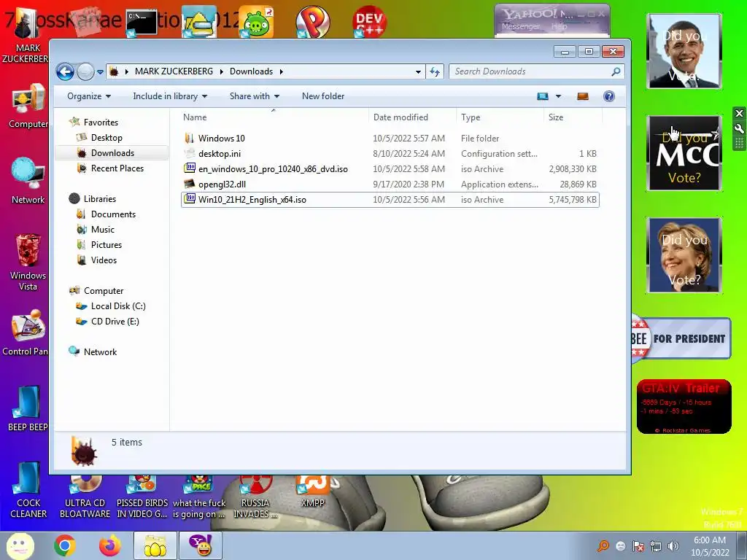
Task: Open the Organize menu
Action: [x=89, y=96]
